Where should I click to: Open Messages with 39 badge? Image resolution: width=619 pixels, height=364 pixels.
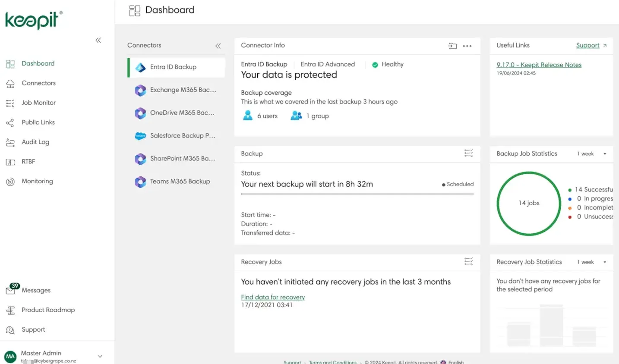(x=36, y=290)
